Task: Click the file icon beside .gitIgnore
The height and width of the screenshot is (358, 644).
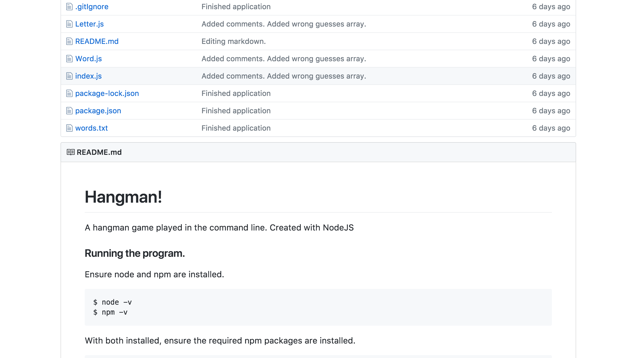Action: 69,7
